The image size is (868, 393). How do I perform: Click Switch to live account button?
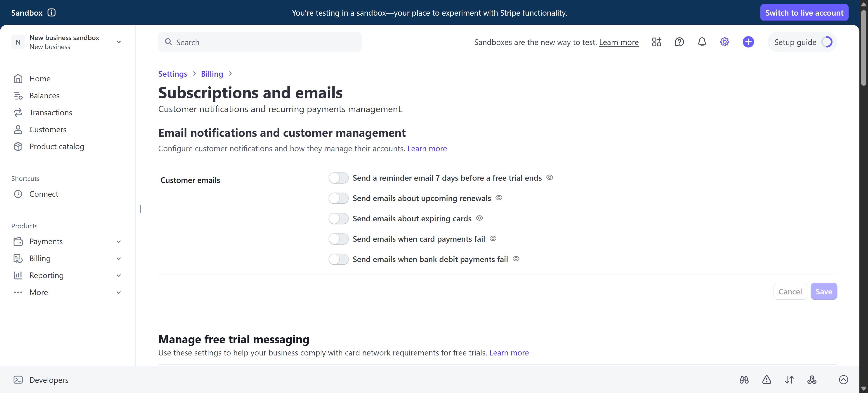[x=804, y=13]
